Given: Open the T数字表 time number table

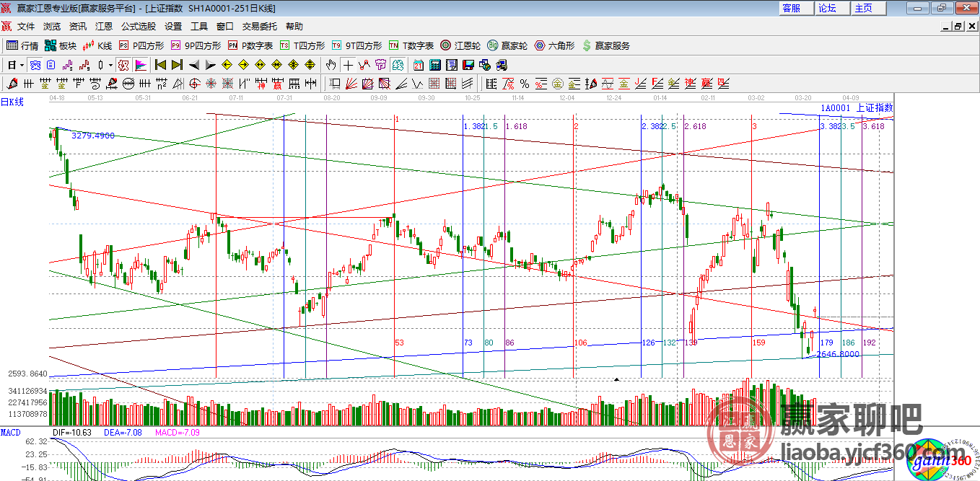Looking at the screenshot, I should 411,45.
